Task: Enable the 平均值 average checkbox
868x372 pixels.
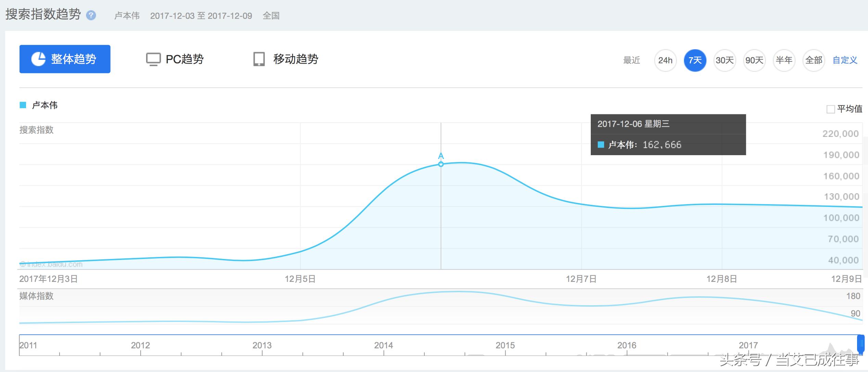Action: 830,109
